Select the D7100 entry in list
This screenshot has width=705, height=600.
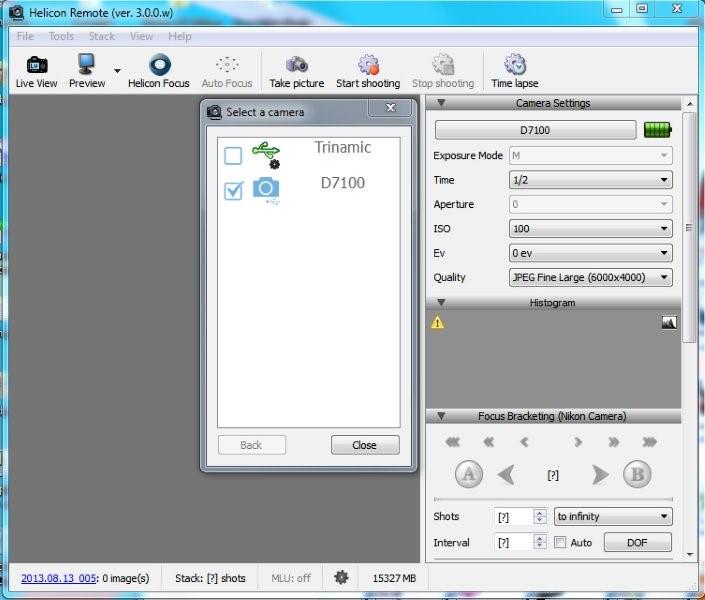pyautogui.click(x=308, y=190)
